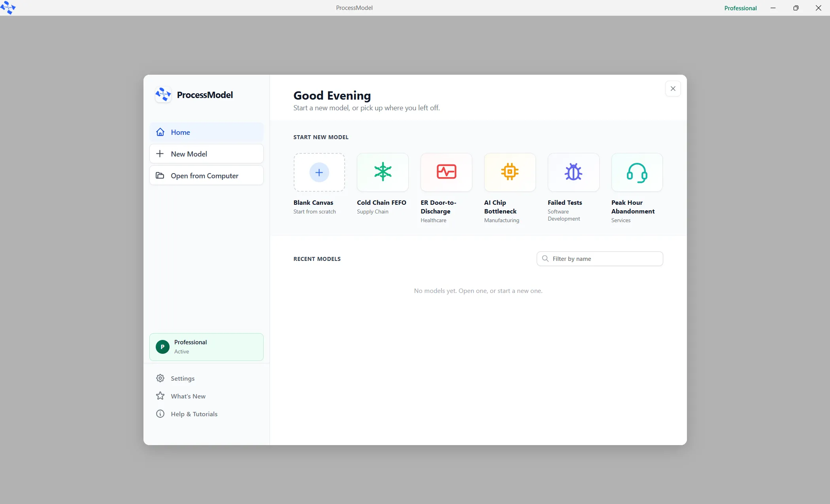This screenshot has height=504, width=830.
Task: Focus the Filter by name field
Action: click(x=600, y=259)
